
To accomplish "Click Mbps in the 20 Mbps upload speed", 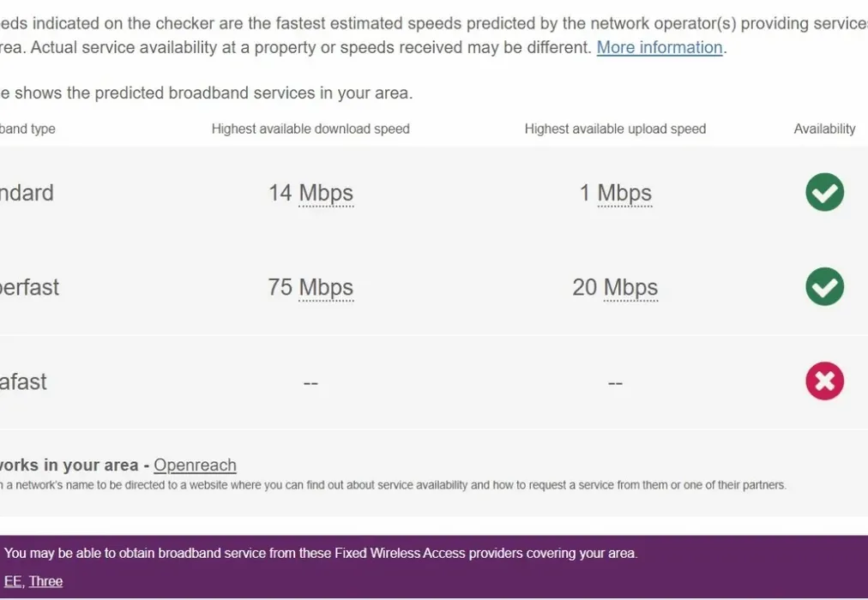I will pyautogui.click(x=630, y=287).
